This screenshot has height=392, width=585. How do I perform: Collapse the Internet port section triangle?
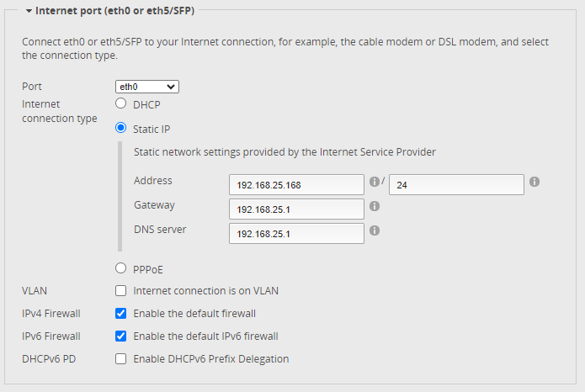tap(29, 13)
